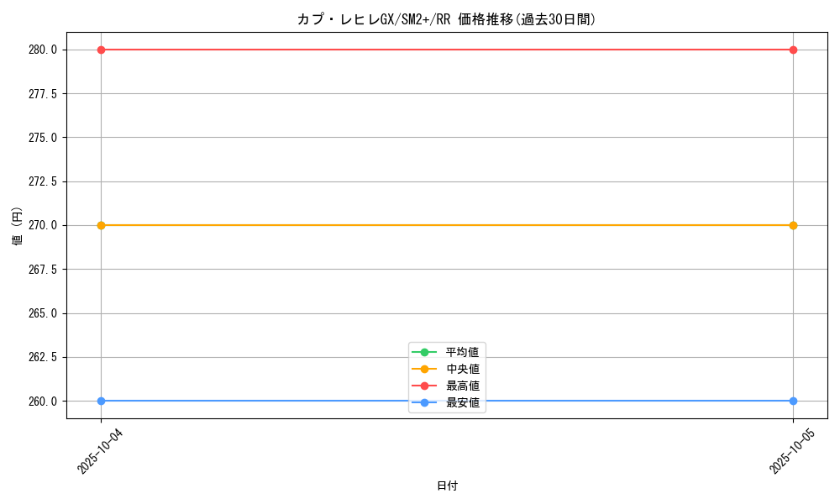Click the 280.0 y-axis tick label
840x504 pixels.
pos(43,50)
